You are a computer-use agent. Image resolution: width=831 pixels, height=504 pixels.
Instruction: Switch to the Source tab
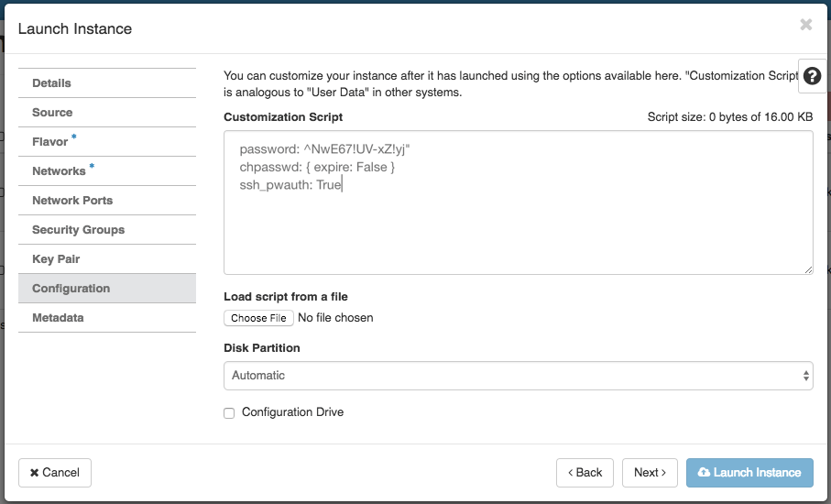pyautogui.click(x=107, y=113)
